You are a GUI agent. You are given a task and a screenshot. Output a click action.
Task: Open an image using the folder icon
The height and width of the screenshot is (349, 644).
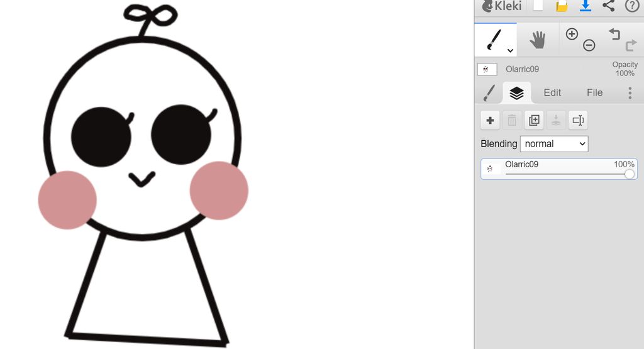562,6
